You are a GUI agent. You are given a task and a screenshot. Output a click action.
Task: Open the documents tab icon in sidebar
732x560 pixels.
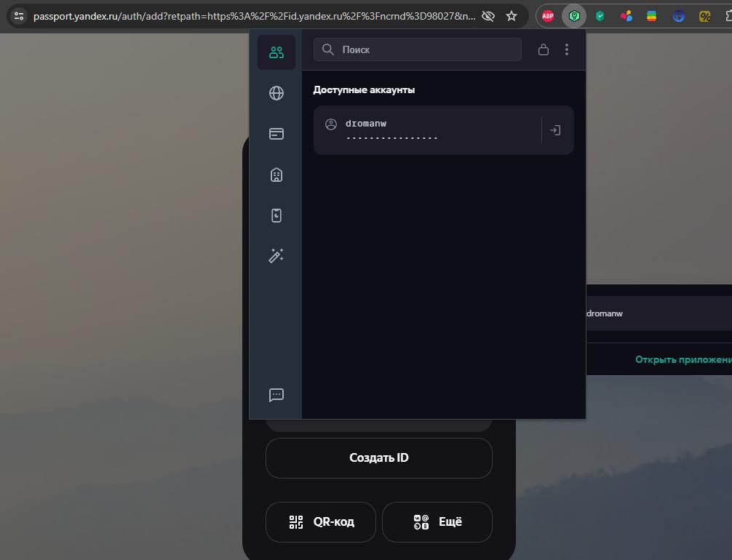(x=277, y=215)
